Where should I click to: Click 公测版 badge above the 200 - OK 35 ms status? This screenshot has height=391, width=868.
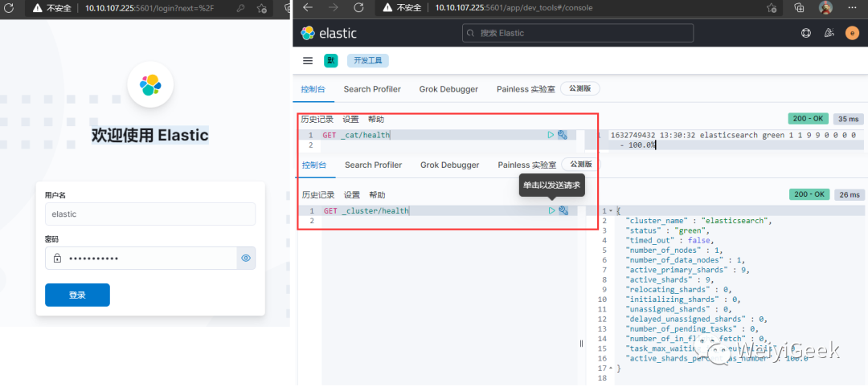pyautogui.click(x=580, y=88)
